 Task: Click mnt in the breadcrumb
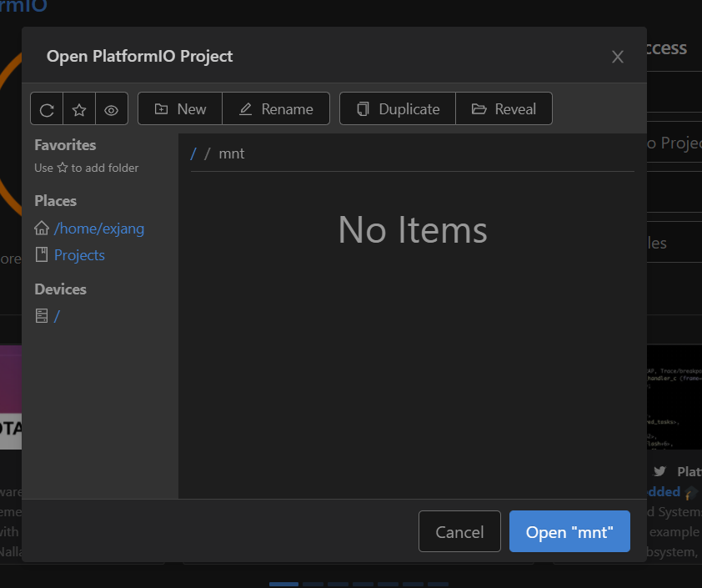point(232,153)
